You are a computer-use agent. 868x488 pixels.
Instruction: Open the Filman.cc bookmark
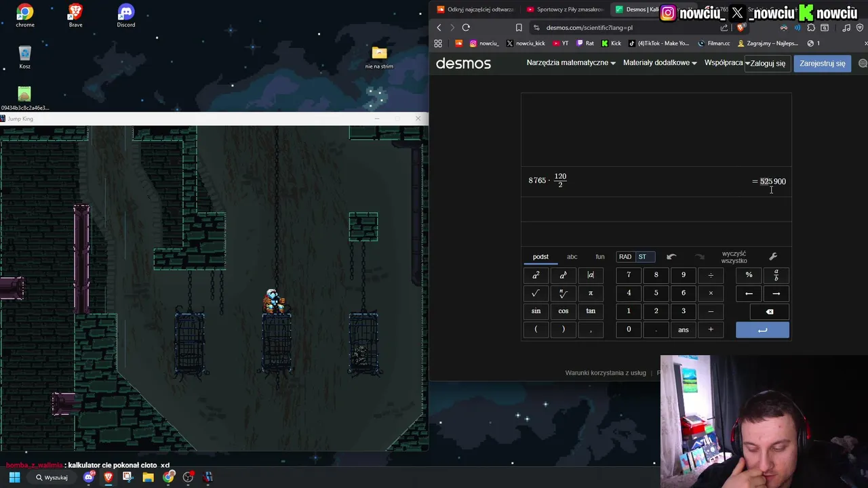[714, 43]
